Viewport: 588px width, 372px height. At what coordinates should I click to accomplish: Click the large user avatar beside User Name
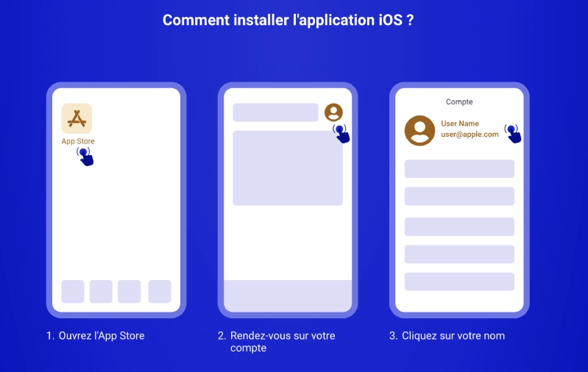419,130
